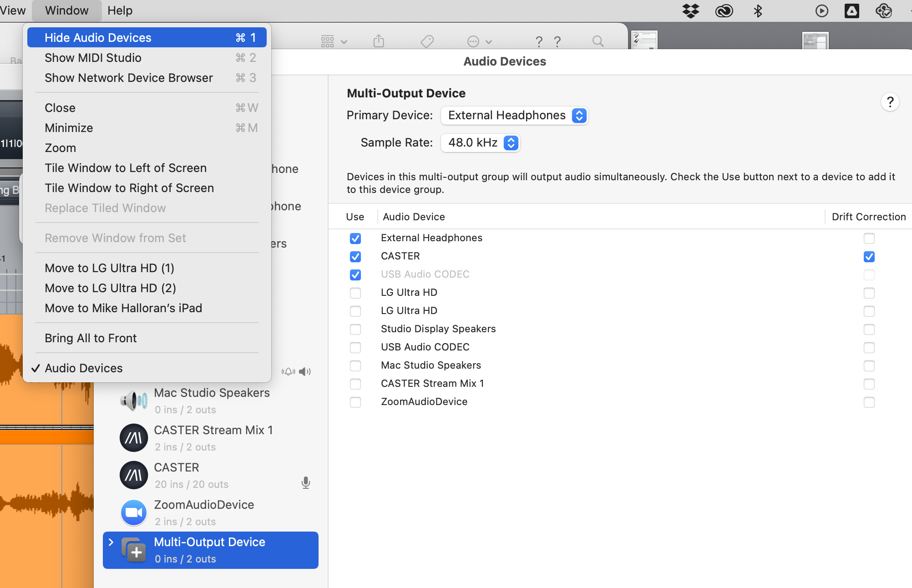
Task: Enable Use for first LG Ultra HD
Action: point(355,293)
